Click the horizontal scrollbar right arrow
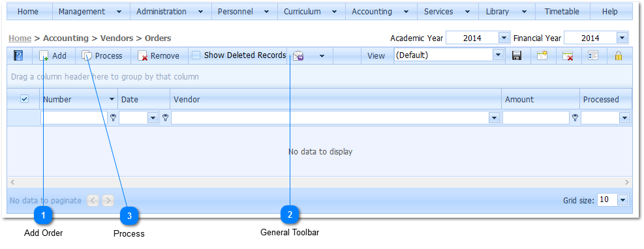 (627, 182)
